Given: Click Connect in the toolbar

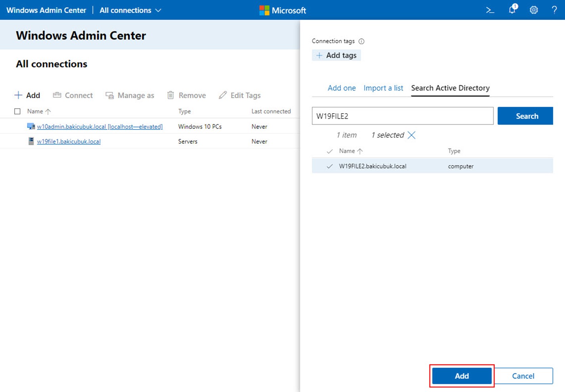Looking at the screenshot, I should pyautogui.click(x=73, y=95).
